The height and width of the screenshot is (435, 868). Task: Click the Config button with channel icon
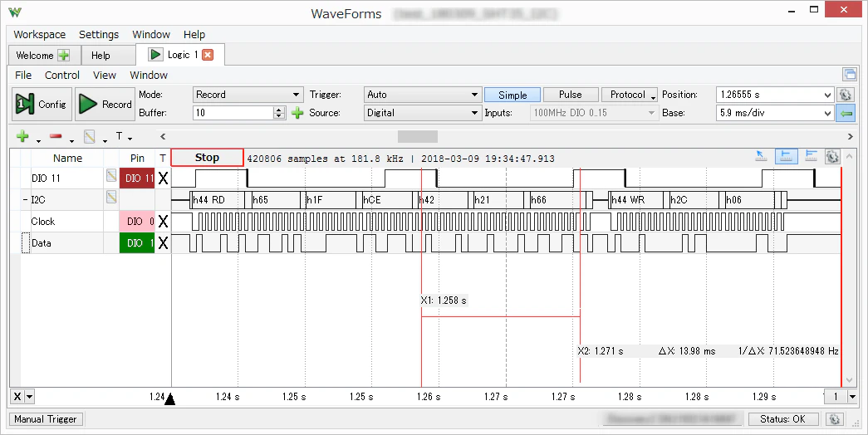[42, 104]
